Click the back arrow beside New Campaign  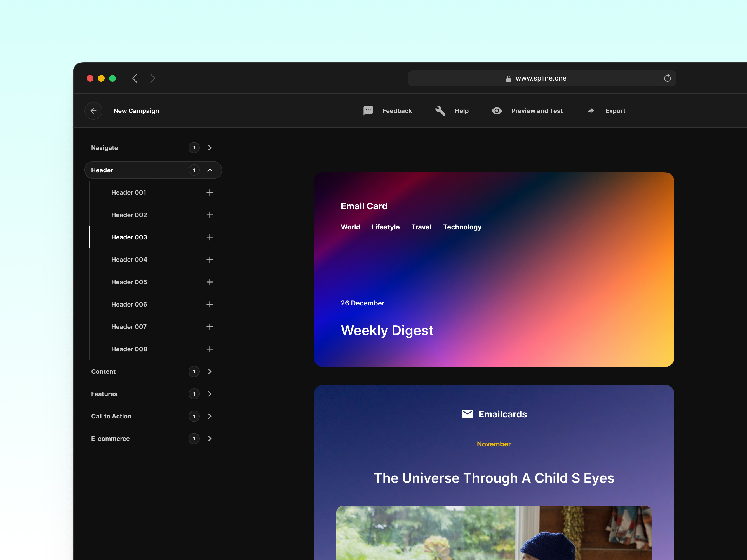[93, 111]
